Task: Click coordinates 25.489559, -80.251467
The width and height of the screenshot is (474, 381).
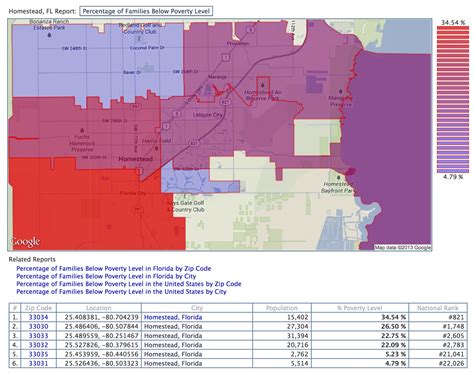Action: coord(101,336)
